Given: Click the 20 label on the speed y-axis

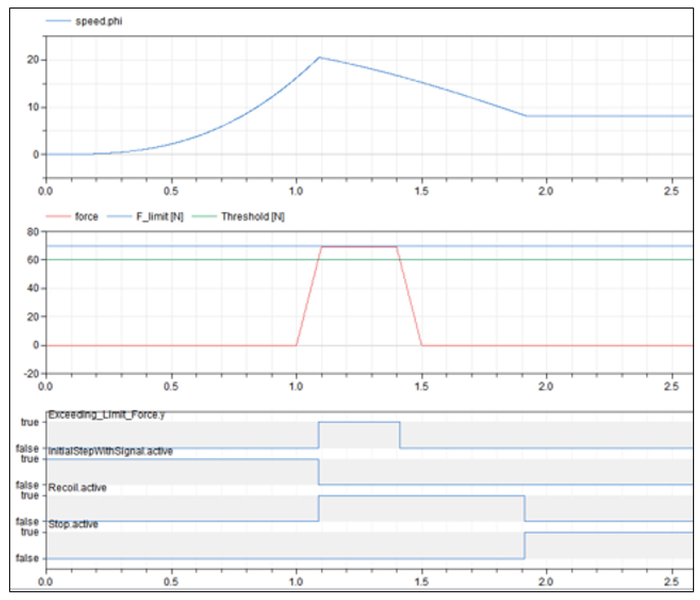Looking at the screenshot, I should 33,60.
